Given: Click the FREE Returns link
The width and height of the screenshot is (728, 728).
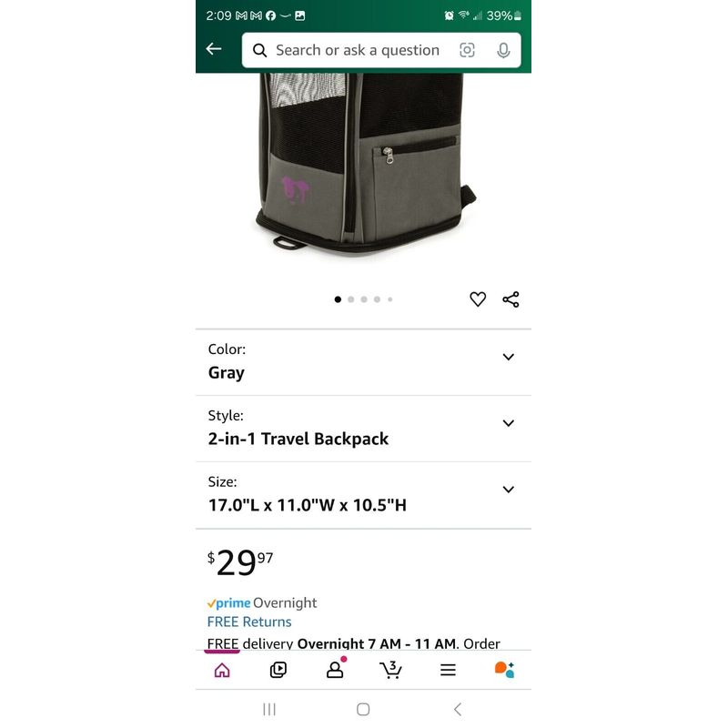Looking at the screenshot, I should 249,622.
